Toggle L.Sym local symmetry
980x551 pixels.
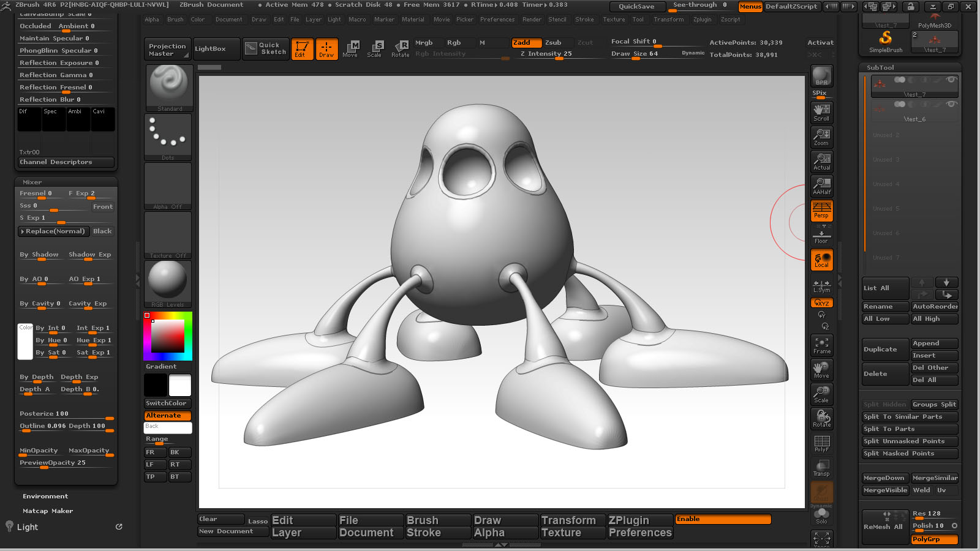(x=821, y=285)
